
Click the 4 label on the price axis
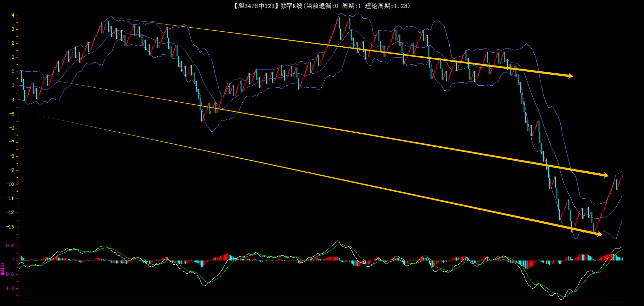(x=13, y=15)
